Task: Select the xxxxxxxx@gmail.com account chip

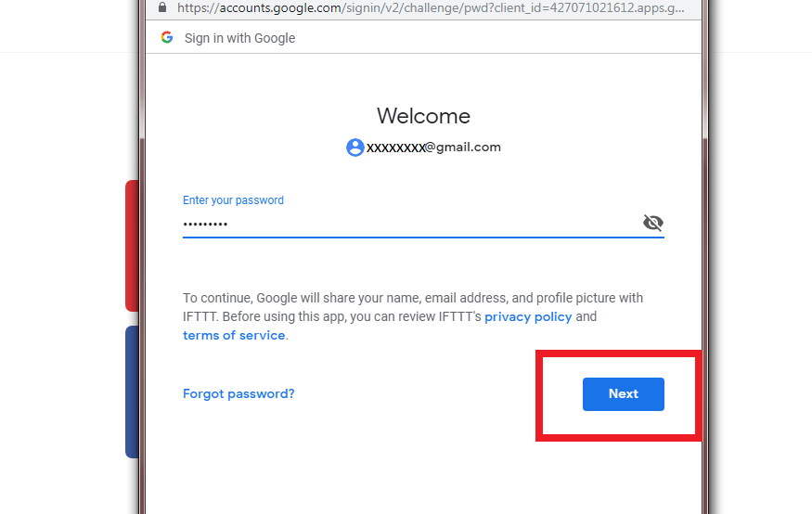Action: (423, 148)
